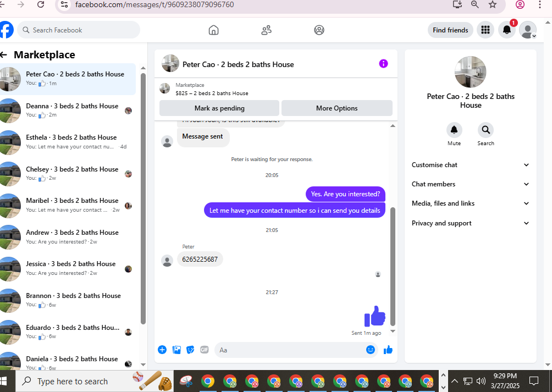The height and width of the screenshot is (392, 552).
Task: Click message 'Yes. Are you interested?'
Action: pos(345,194)
